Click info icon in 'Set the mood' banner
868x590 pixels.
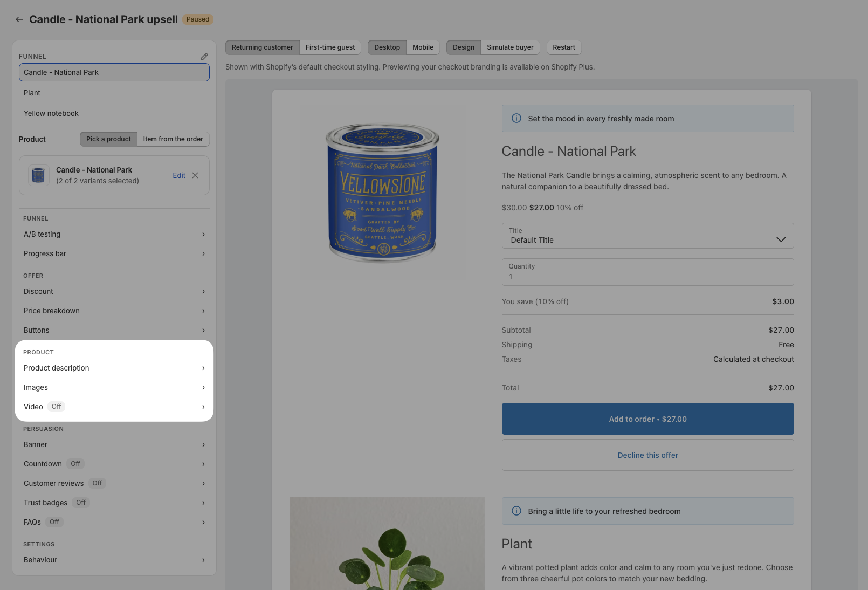(516, 118)
